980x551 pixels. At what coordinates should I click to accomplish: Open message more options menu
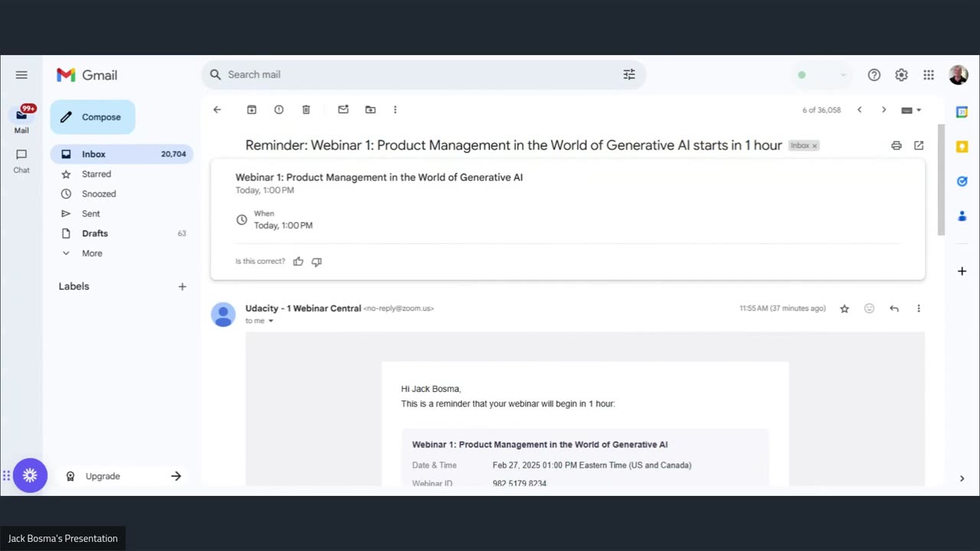pos(919,308)
